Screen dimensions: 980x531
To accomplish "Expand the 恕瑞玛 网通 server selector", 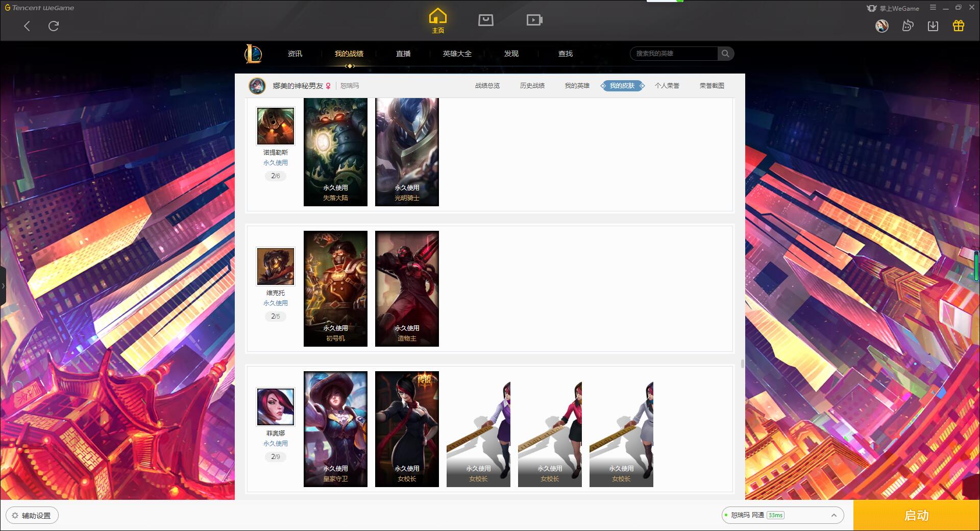I will pyautogui.click(x=782, y=515).
